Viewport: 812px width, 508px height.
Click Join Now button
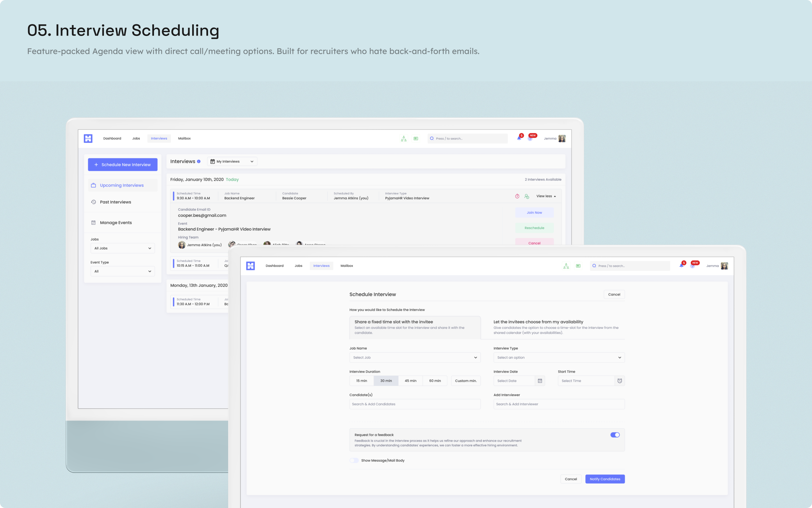coord(534,213)
